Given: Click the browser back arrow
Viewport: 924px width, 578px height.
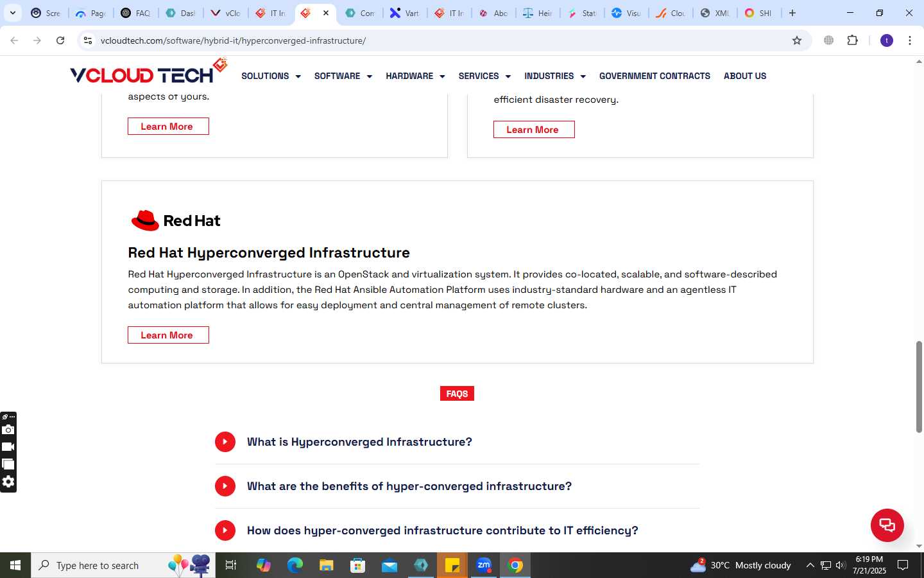Looking at the screenshot, I should tap(14, 40).
